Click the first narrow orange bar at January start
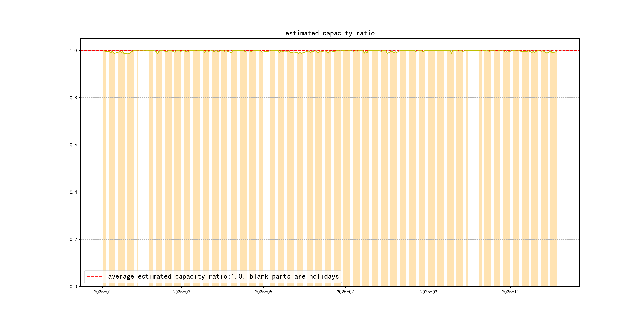 tap(104, 163)
